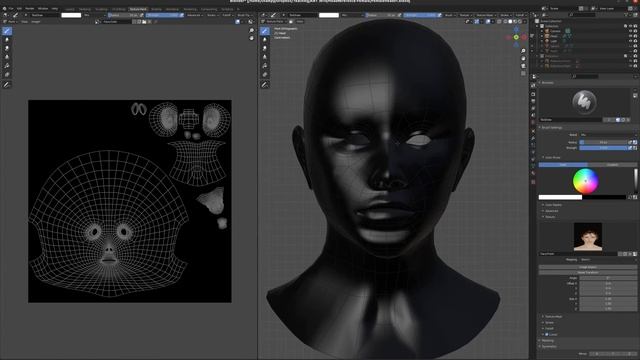
Task: Select the Mask tool in the image editor
Action: point(7,74)
